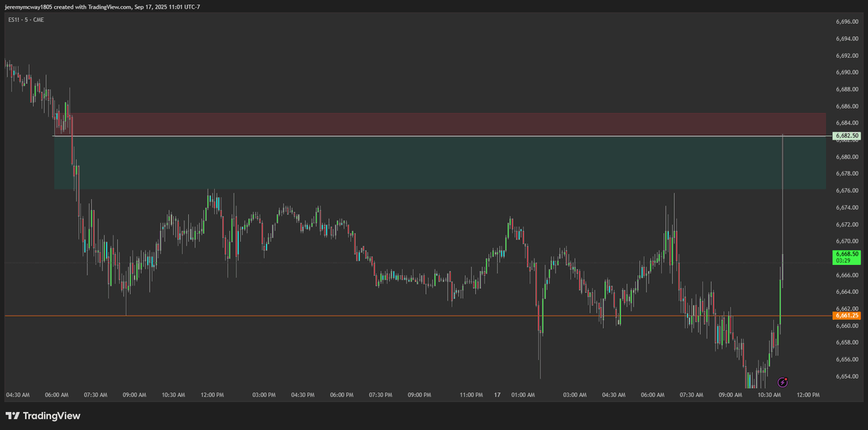Select the red stop-loss zone rectangle
Screen dimensions: 868x430
point(440,124)
